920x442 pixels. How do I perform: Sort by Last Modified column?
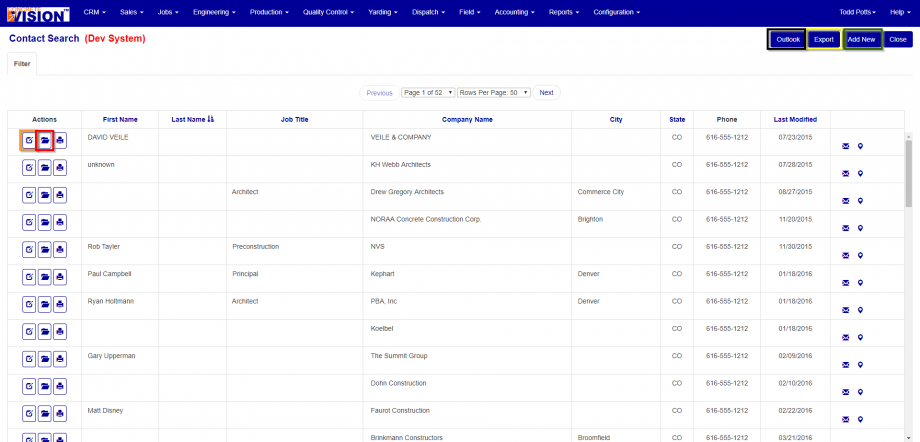(795, 119)
